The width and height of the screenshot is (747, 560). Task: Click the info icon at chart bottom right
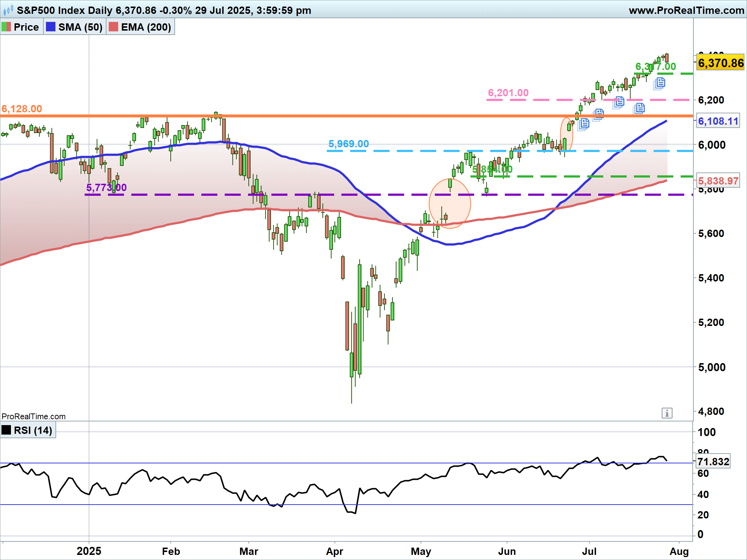(667, 413)
